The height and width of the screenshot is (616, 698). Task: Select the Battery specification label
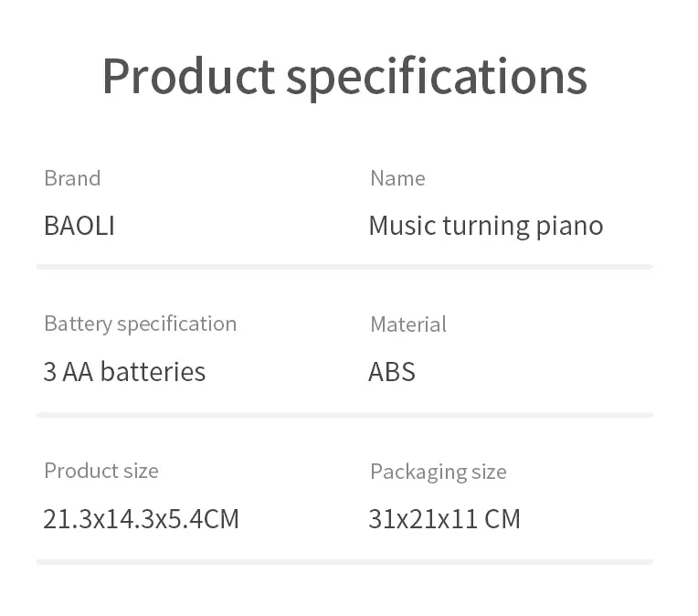(x=140, y=324)
